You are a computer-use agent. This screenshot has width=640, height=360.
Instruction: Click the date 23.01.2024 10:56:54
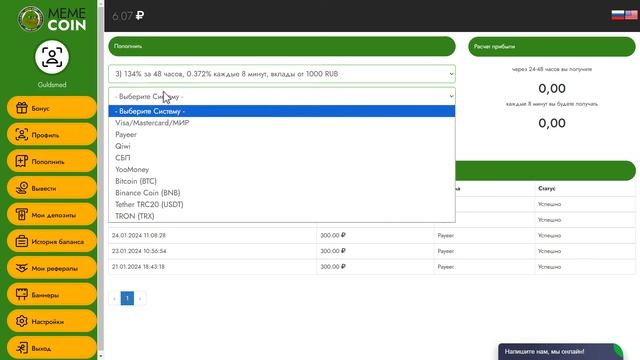click(139, 251)
